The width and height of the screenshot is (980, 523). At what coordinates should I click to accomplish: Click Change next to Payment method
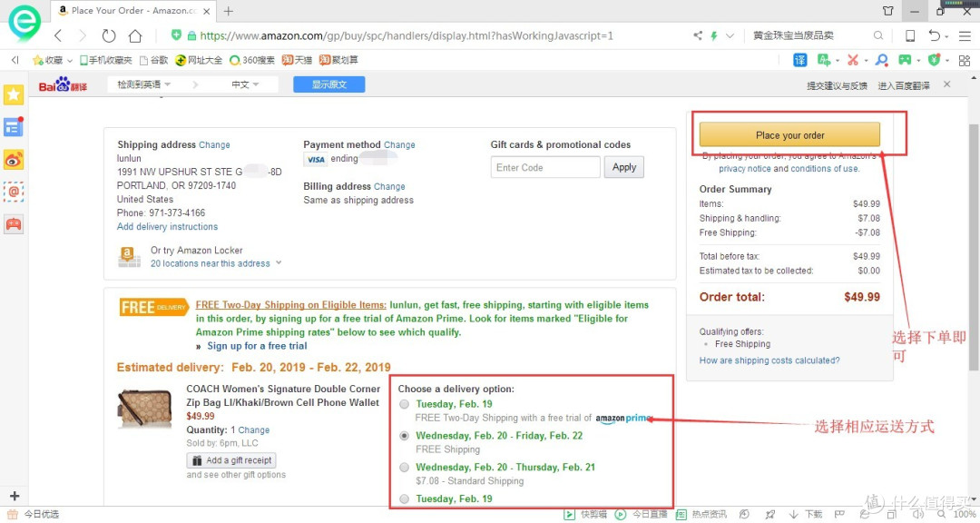[x=399, y=144]
